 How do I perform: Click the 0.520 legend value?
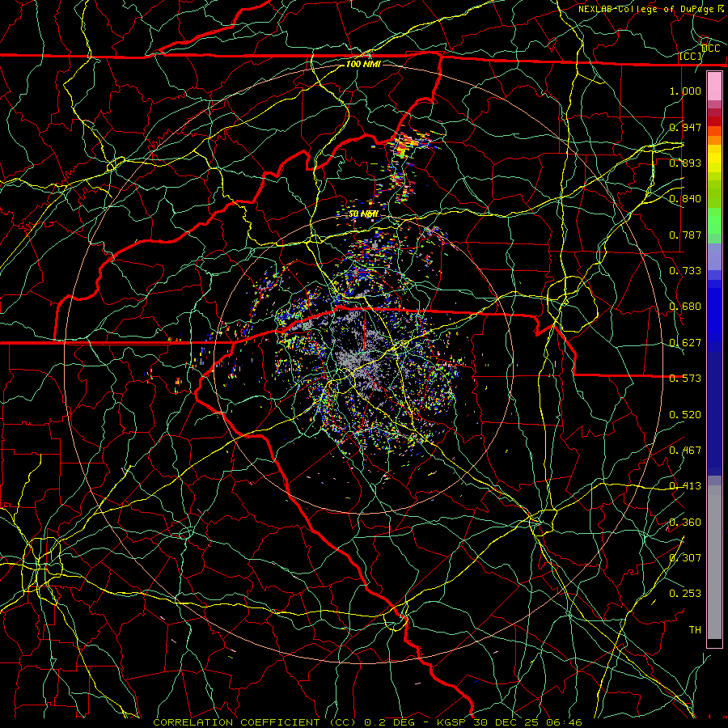(685, 415)
